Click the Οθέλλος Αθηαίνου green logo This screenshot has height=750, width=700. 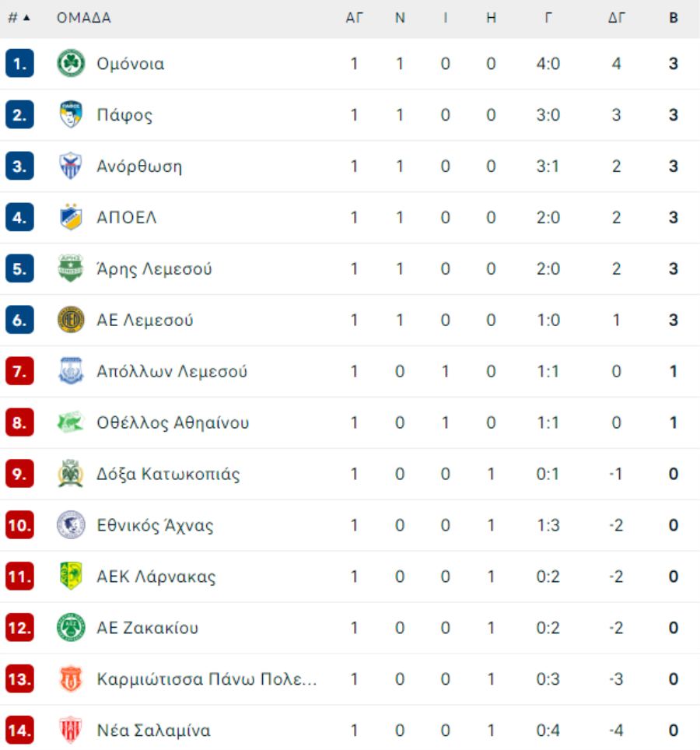[x=71, y=422]
